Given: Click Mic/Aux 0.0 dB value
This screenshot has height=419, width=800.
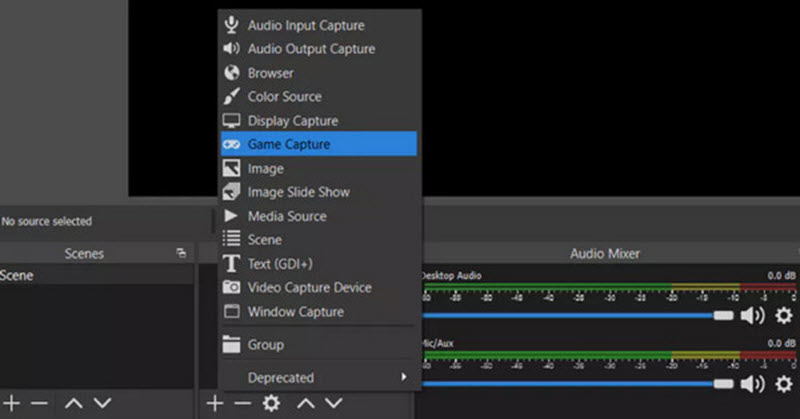Looking at the screenshot, I should [781, 343].
